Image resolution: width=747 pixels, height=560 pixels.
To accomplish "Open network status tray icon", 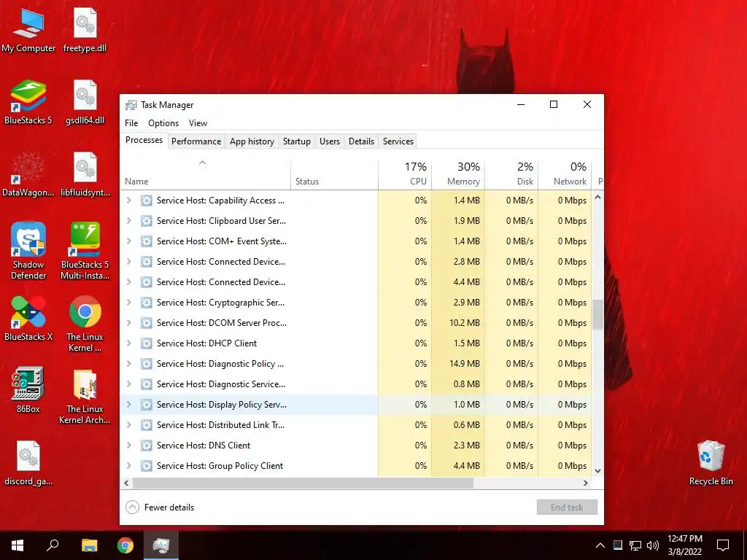I will tap(635, 545).
